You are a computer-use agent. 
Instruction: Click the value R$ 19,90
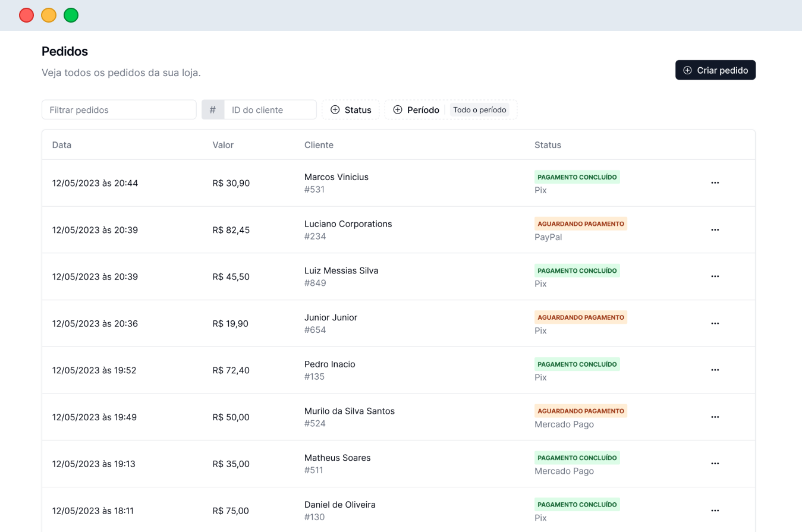(231, 323)
